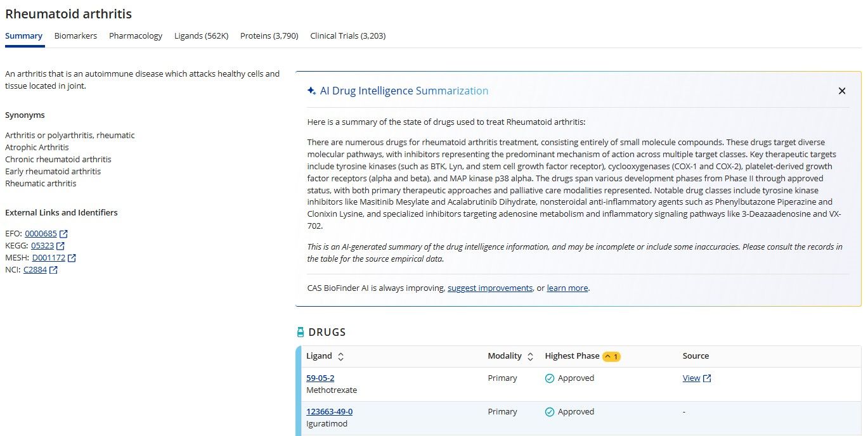Open the KEGG 05323 external link
Image resolution: width=868 pixels, height=436 pixels.
click(42, 246)
